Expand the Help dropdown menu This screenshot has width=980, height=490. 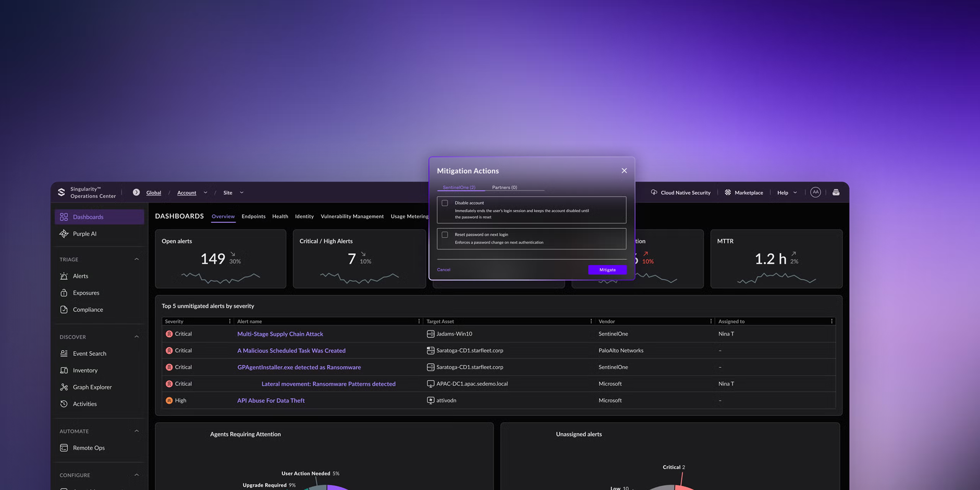(x=795, y=193)
